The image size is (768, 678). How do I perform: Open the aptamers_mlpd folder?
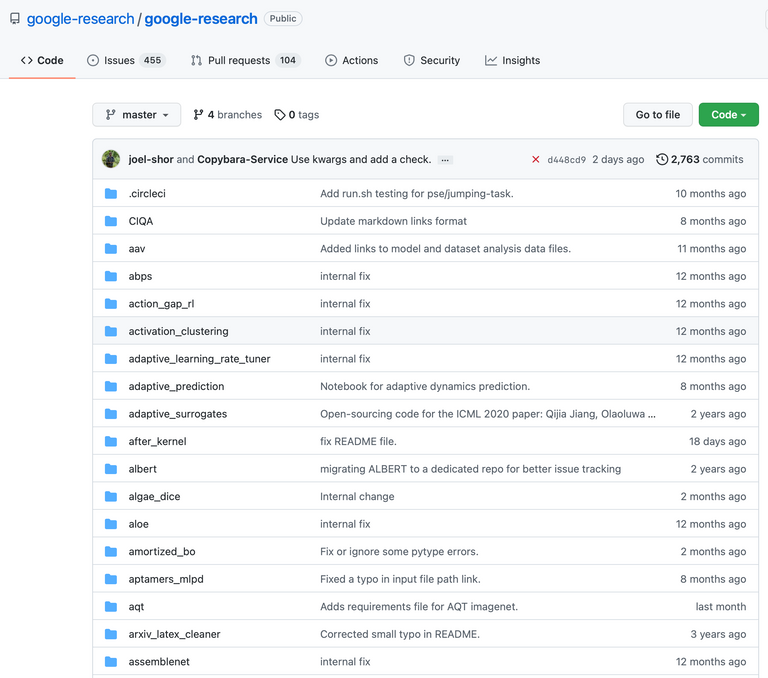[166, 579]
